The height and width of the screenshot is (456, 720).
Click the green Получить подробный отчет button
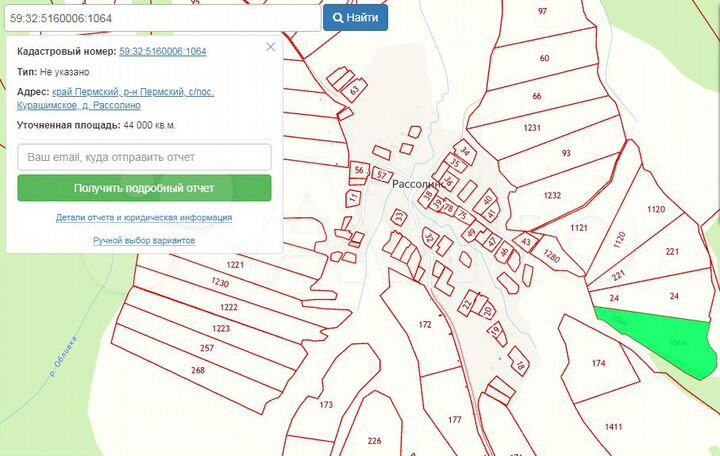145,188
